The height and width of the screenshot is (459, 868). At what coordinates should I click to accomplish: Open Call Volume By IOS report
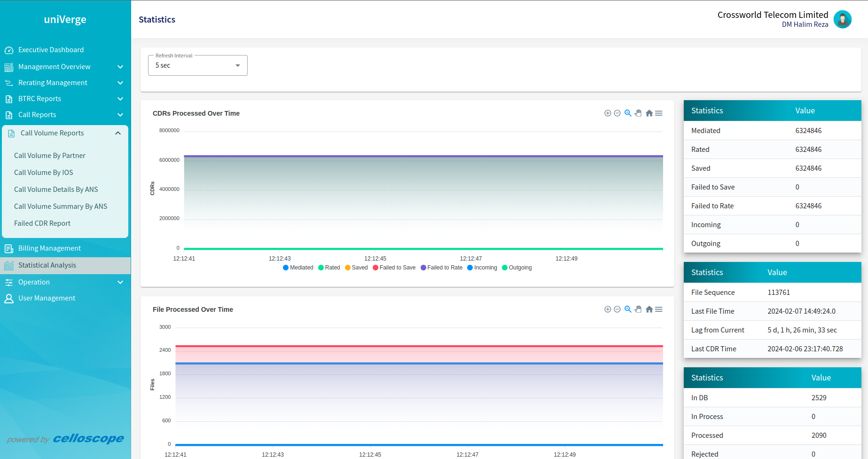(44, 173)
